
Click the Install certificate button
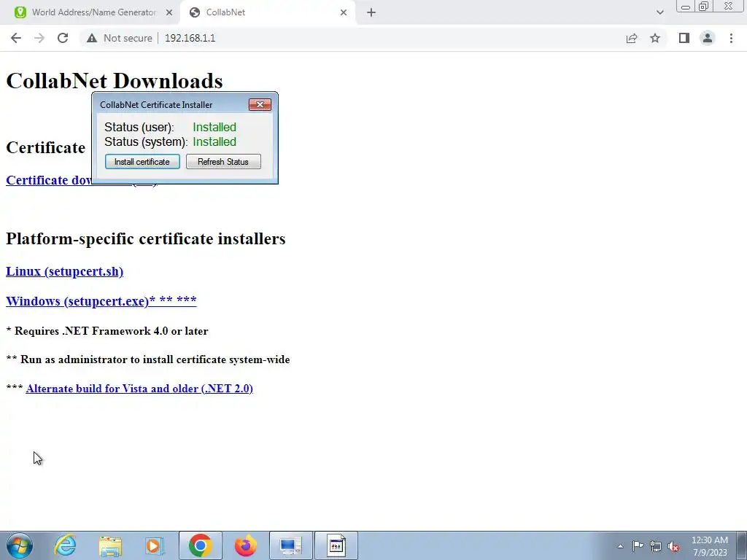[142, 162]
